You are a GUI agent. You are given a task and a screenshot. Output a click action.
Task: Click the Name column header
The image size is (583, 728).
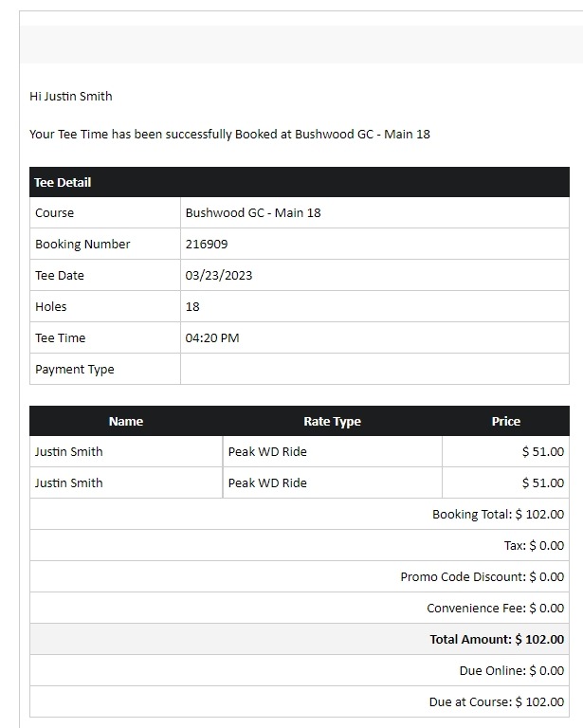126,421
